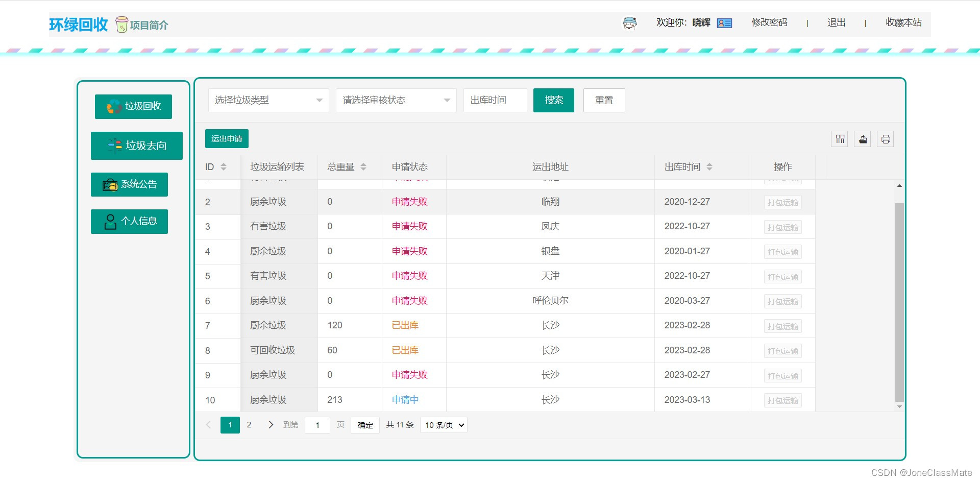The width and height of the screenshot is (980, 481).
Task: Click 打包运输 in row ID 7
Action: pos(783,326)
